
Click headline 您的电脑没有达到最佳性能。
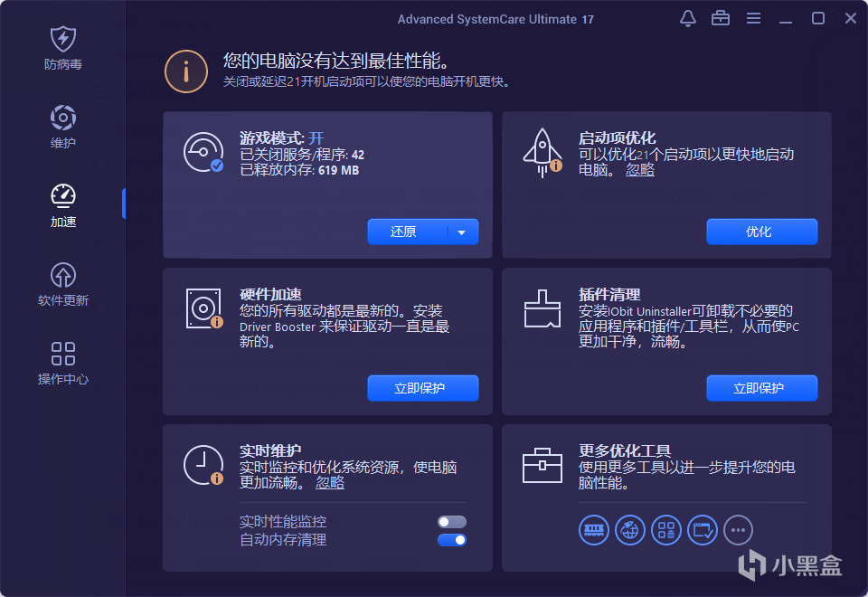pos(336,61)
